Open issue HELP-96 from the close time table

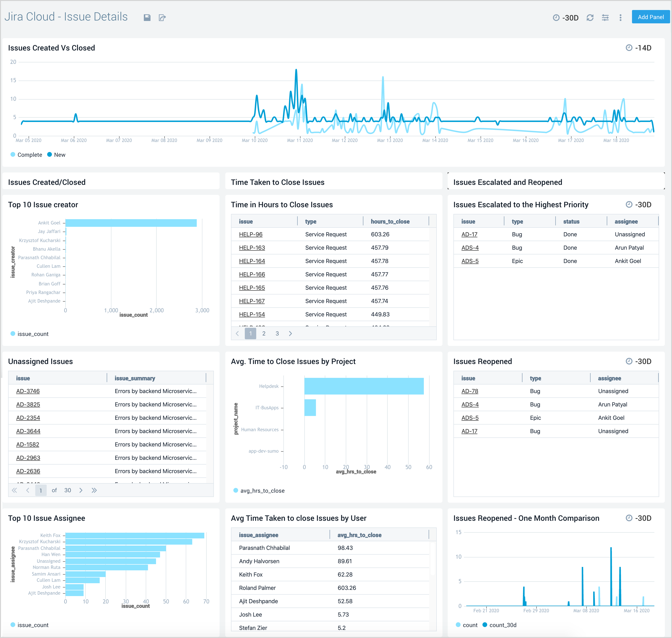pos(251,234)
